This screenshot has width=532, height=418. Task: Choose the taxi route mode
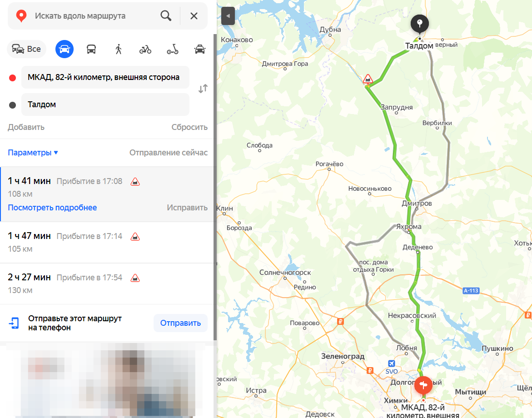(x=200, y=49)
